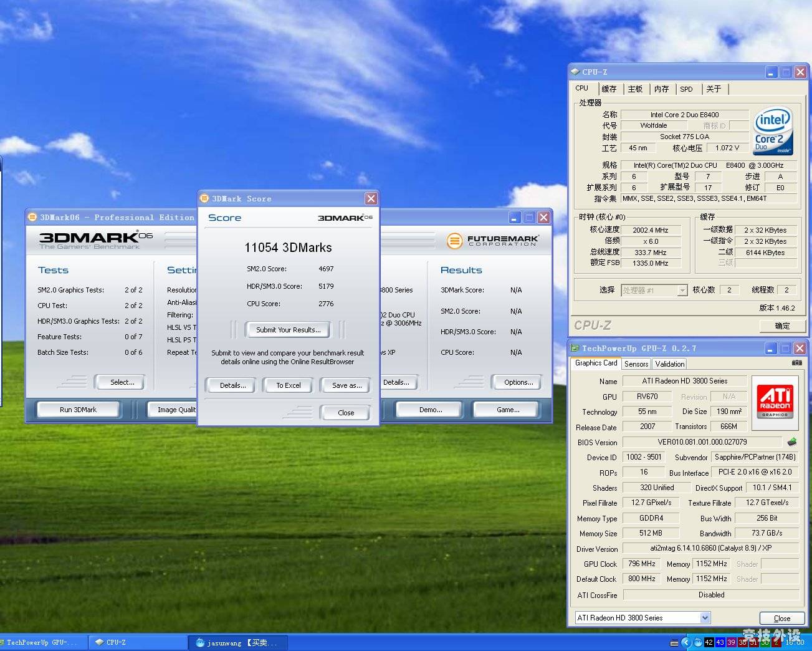Screen dimensions: 812x651
Task: Click the 3DMark Score dialog title icon
Action: pos(204,198)
